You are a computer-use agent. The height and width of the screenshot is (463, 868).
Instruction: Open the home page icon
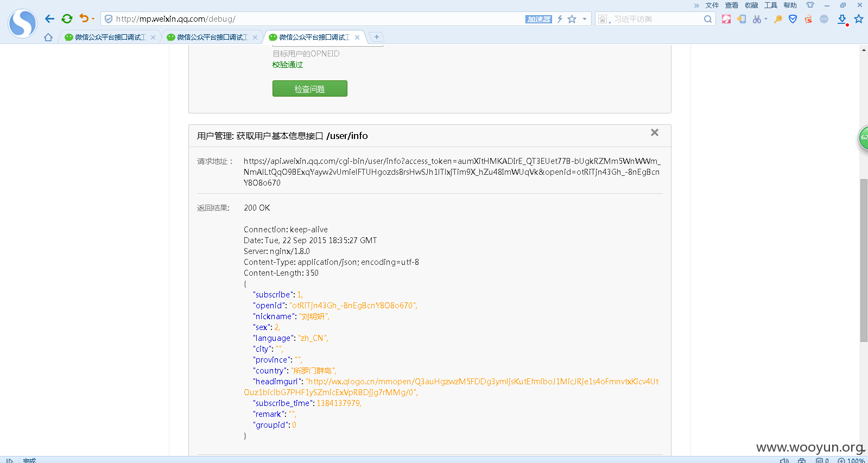pyautogui.click(x=48, y=37)
